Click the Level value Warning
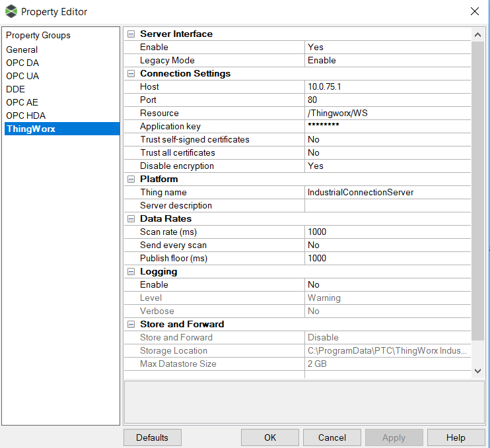Image resolution: width=490 pixels, height=448 pixels. [388, 298]
